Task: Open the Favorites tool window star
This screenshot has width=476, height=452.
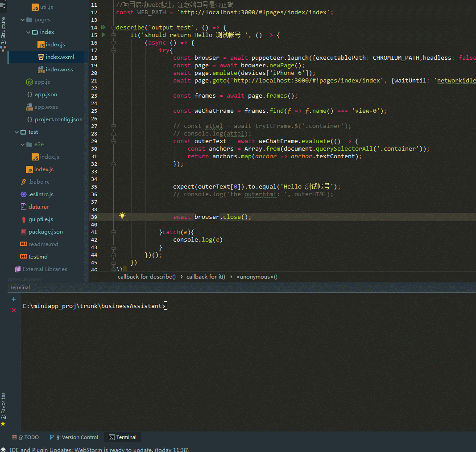Action: [x=3, y=423]
